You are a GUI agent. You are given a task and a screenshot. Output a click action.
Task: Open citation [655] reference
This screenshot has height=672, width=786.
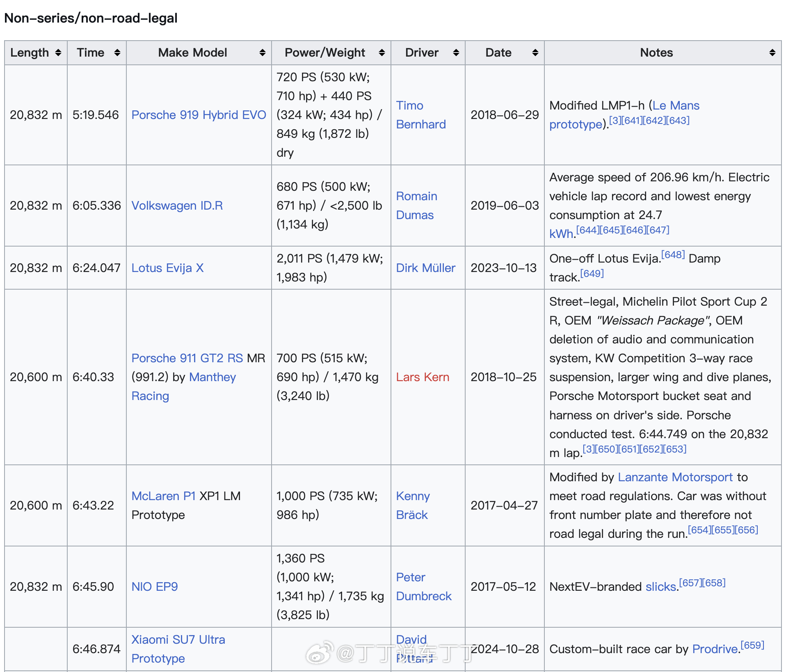click(723, 530)
